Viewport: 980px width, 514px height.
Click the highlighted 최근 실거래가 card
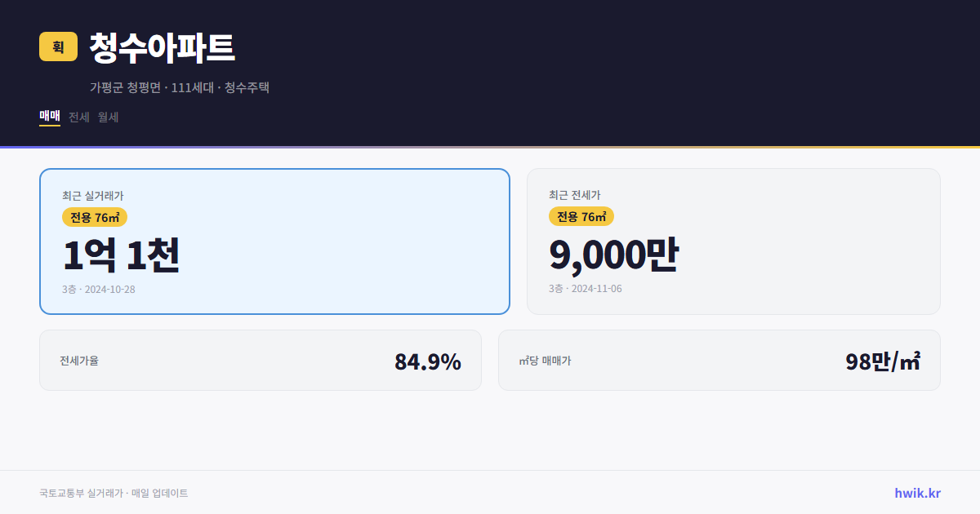click(274, 241)
